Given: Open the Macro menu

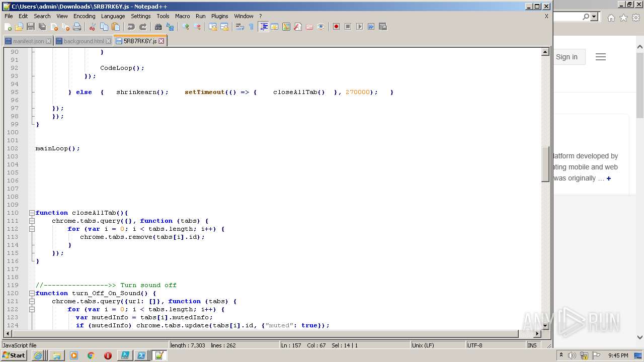Looking at the screenshot, I should tap(182, 16).
